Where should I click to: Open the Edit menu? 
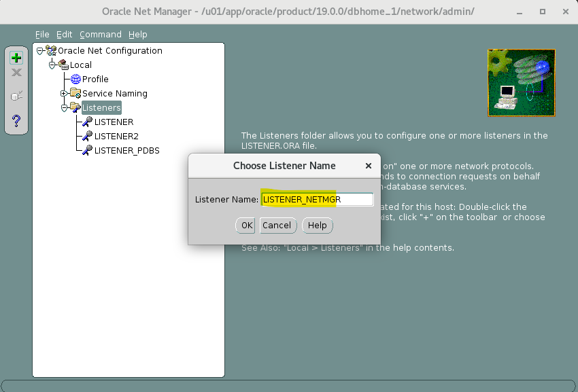[64, 34]
